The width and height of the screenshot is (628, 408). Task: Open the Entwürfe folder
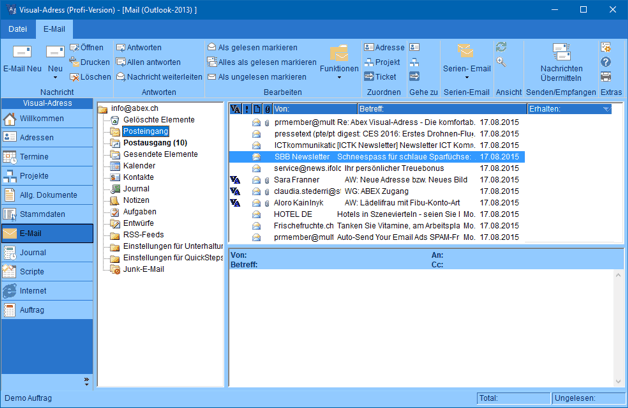tap(138, 223)
